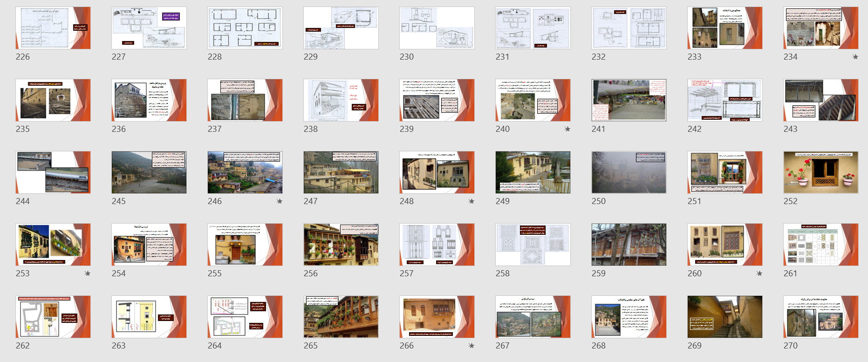This screenshot has height=362, width=868.
Task: Choose slide 264 with site plan drawings
Action: [x=245, y=317]
